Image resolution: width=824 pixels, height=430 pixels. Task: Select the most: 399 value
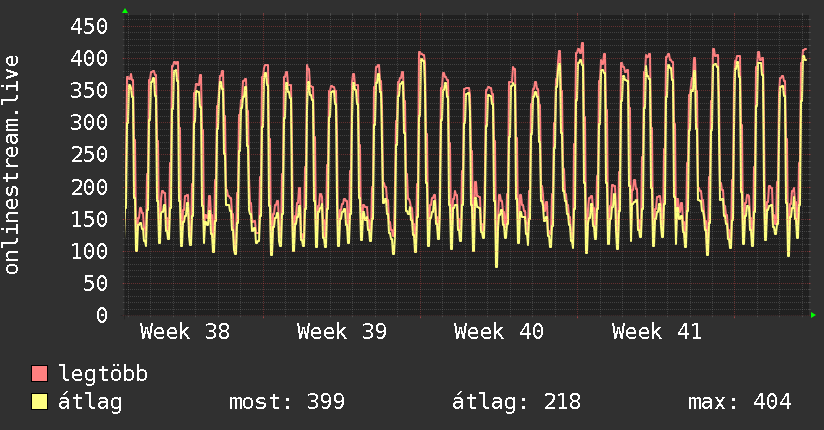click(x=287, y=402)
